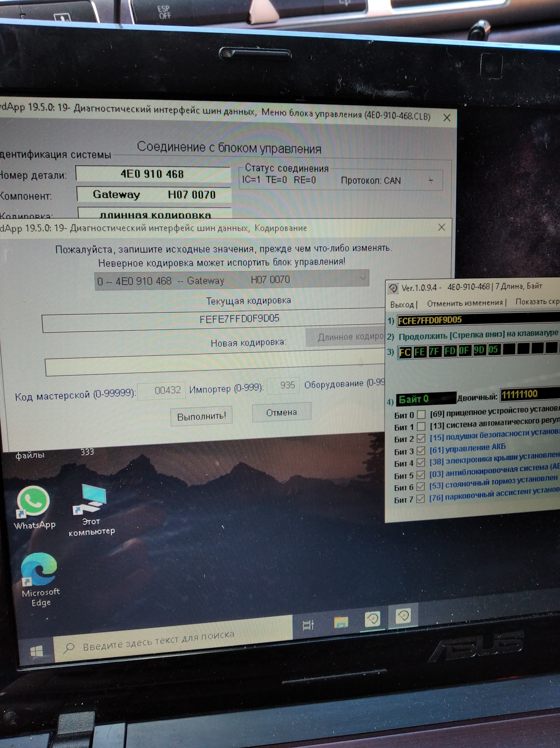This screenshot has height=748, width=560.
Task: Select byte cell FD
Action: (x=450, y=351)
